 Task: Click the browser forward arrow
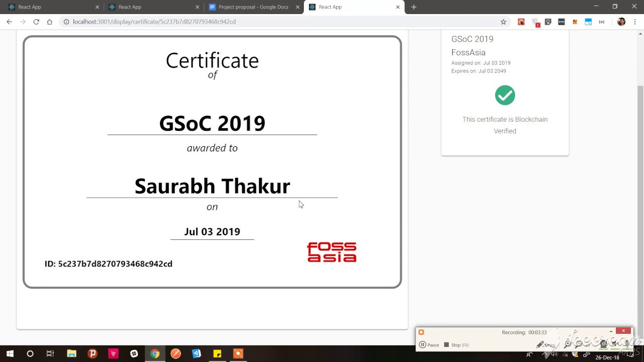(23, 22)
